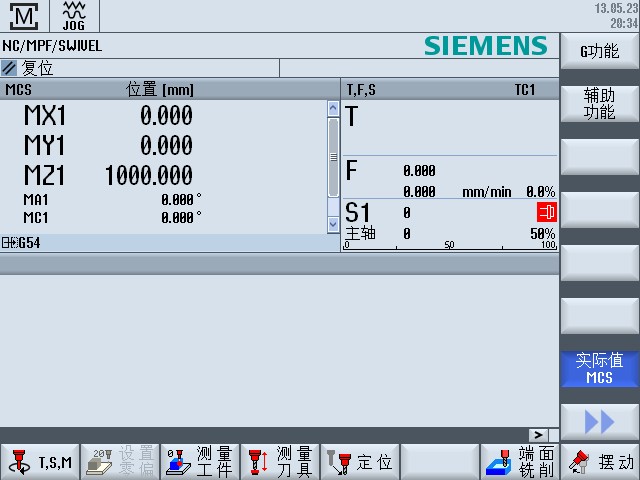Click the SIEMENS logo
640x480 pixels.
click(486, 45)
